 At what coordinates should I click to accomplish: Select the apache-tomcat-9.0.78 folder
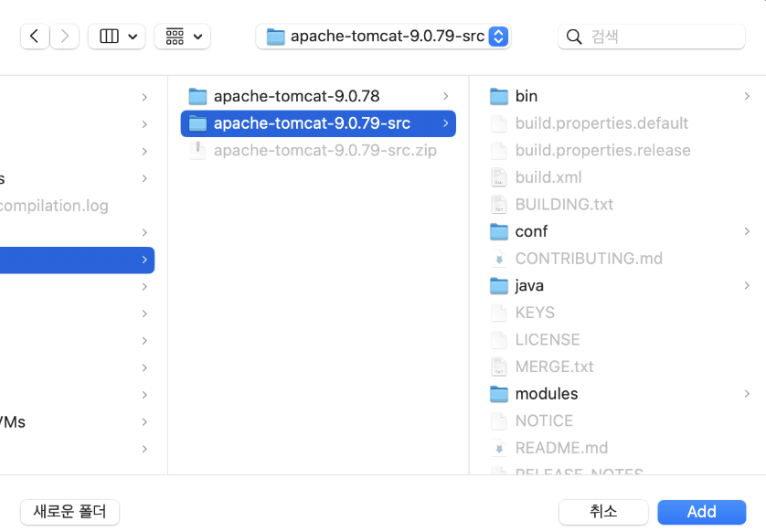(x=318, y=96)
